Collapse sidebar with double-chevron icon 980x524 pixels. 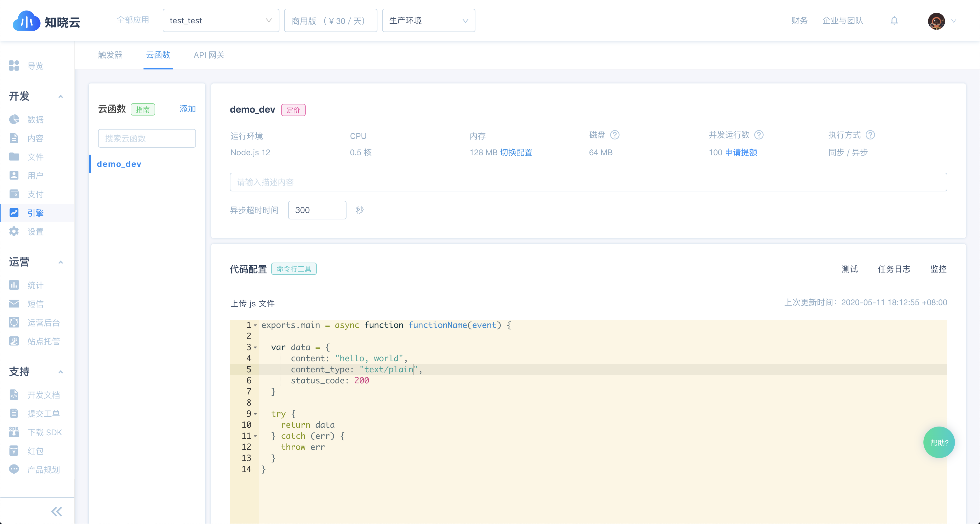tap(56, 511)
